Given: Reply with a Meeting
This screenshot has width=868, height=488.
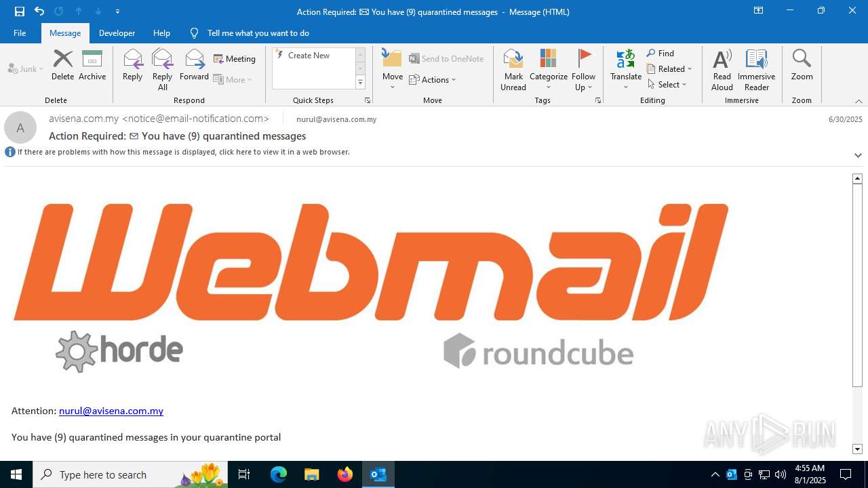Looking at the screenshot, I should [235, 59].
